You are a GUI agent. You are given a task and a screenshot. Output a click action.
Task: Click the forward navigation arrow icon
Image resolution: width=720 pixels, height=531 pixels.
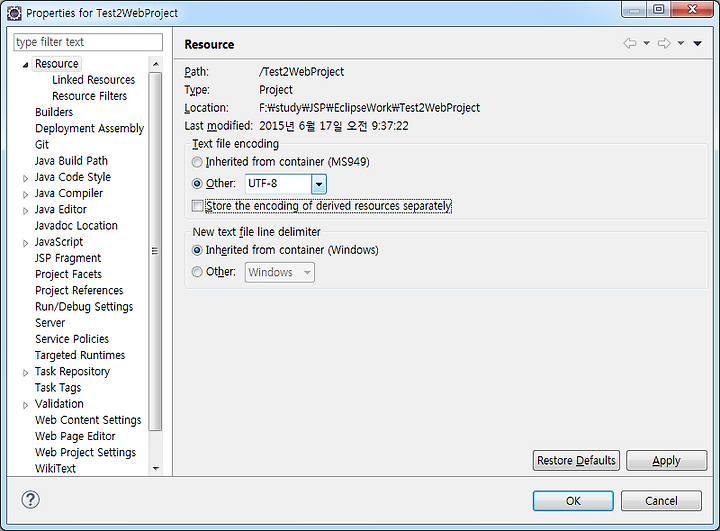664,43
